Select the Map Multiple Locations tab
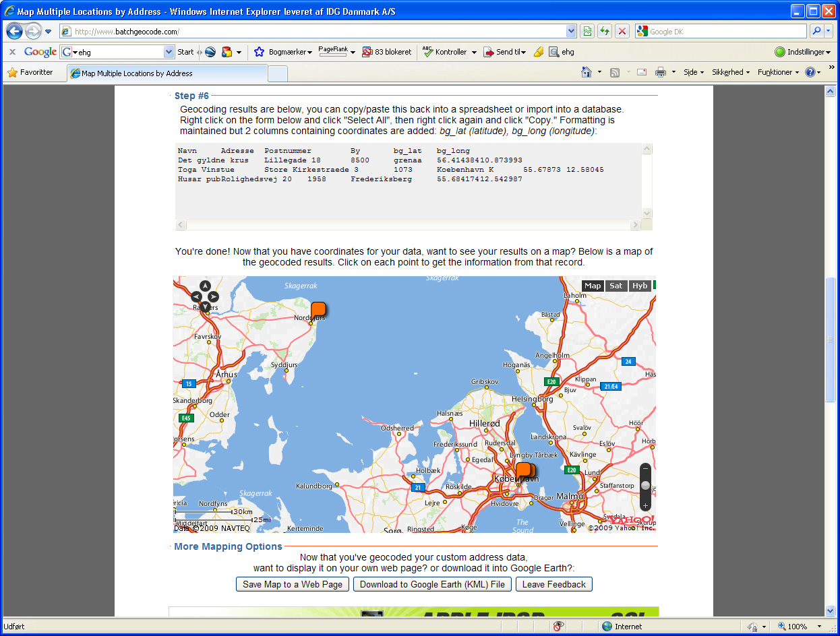The width and height of the screenshot is (840, 636). (167, 73)
